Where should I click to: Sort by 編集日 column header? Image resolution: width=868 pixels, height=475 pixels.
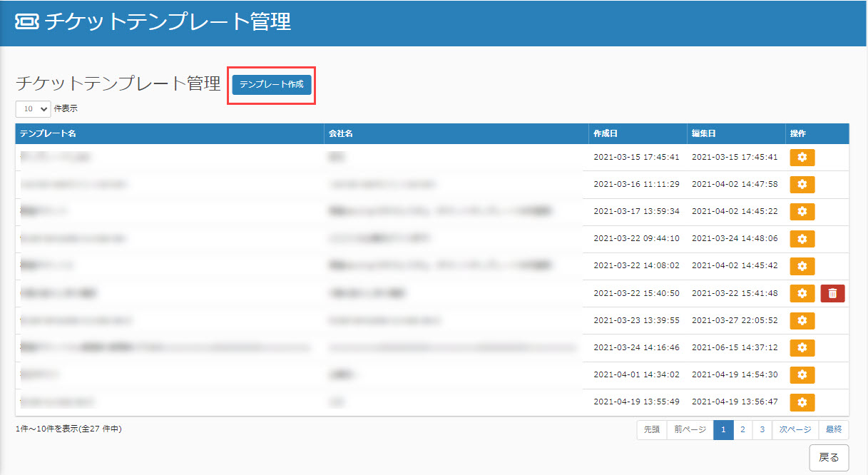point(703,134)
